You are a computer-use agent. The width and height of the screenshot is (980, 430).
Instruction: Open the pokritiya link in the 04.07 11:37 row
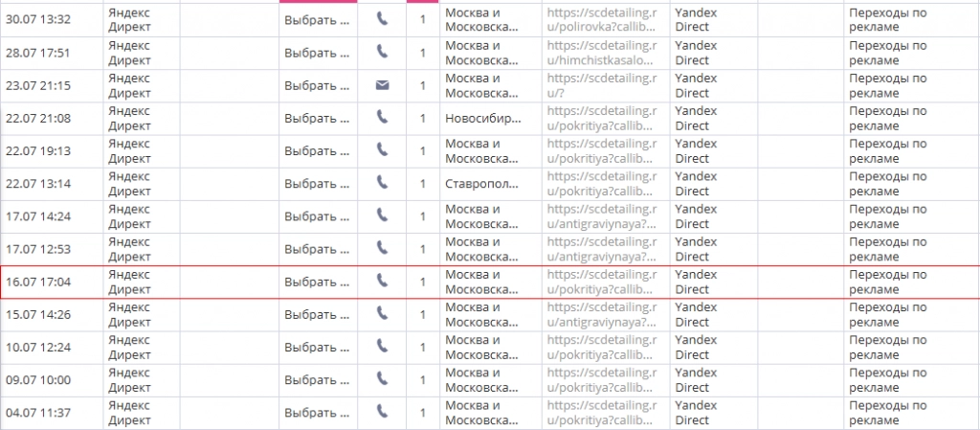click(x=603, y=413)
